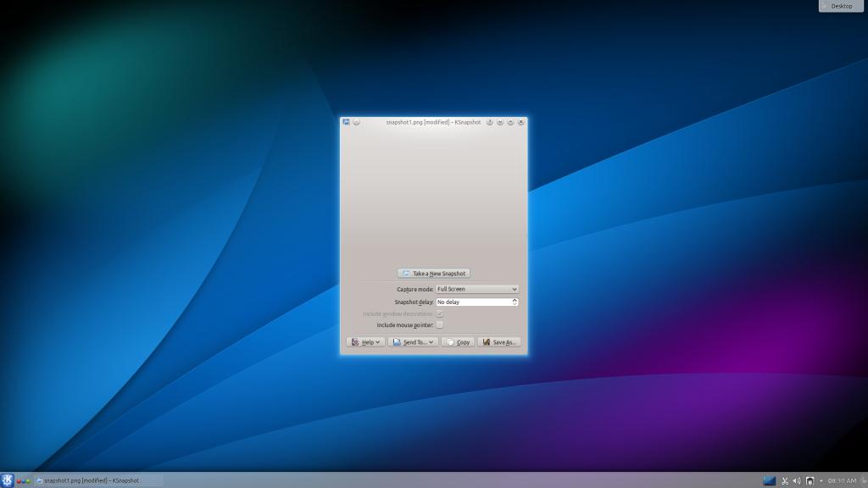Toggle the Include mouse pointer checkbox
868x488 pixels.
pos(439,325)
